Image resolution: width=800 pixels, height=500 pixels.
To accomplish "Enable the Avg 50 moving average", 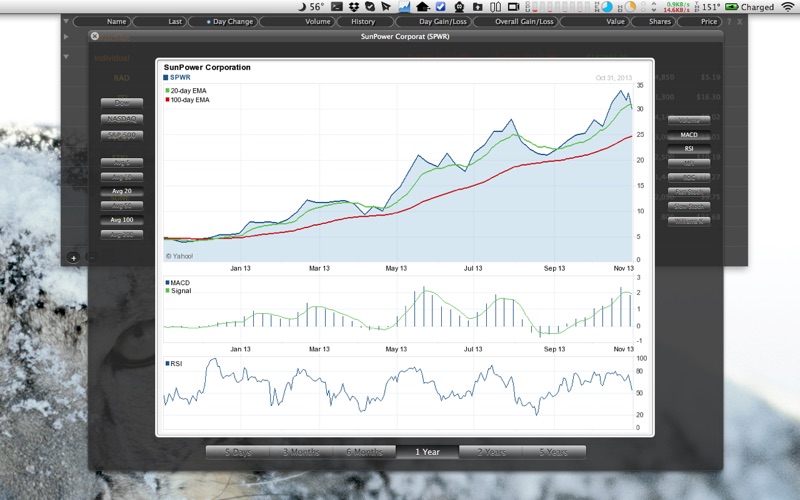I will tap(121, 206).
